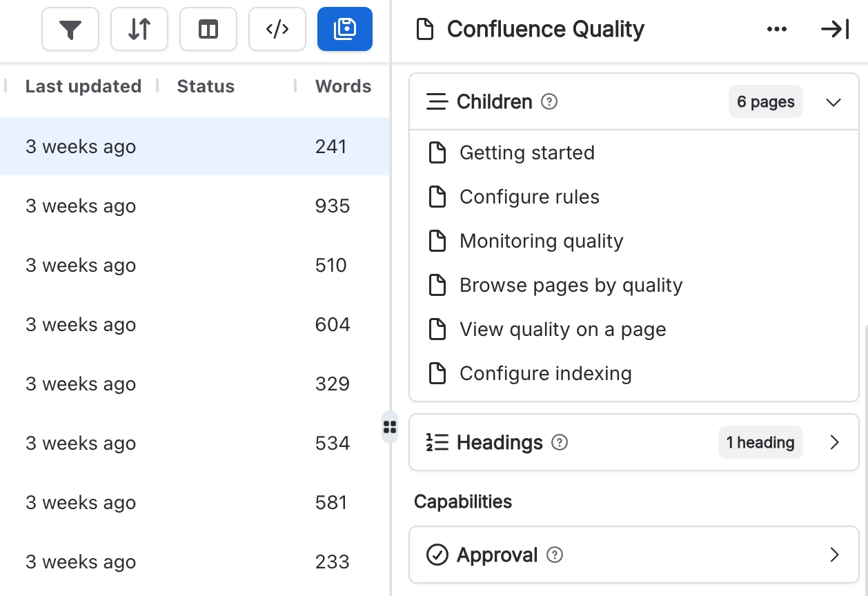This screenshot has height=596, width=868.
Task: Select the row with 510 words
Action: pos(195,265)
